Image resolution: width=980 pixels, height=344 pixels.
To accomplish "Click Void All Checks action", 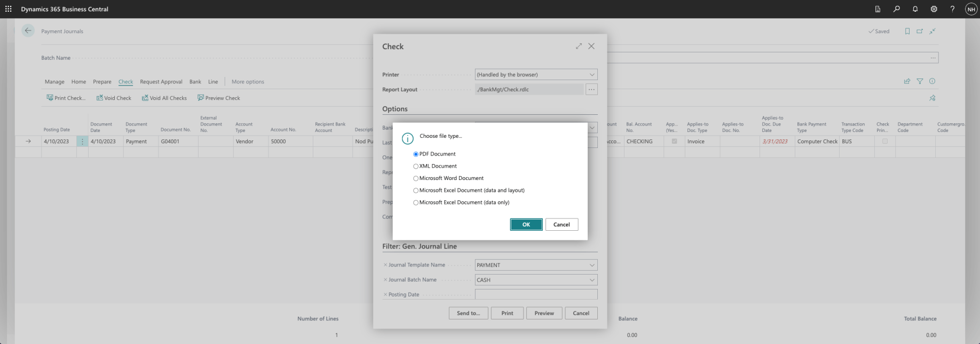I will coord(164,98).
